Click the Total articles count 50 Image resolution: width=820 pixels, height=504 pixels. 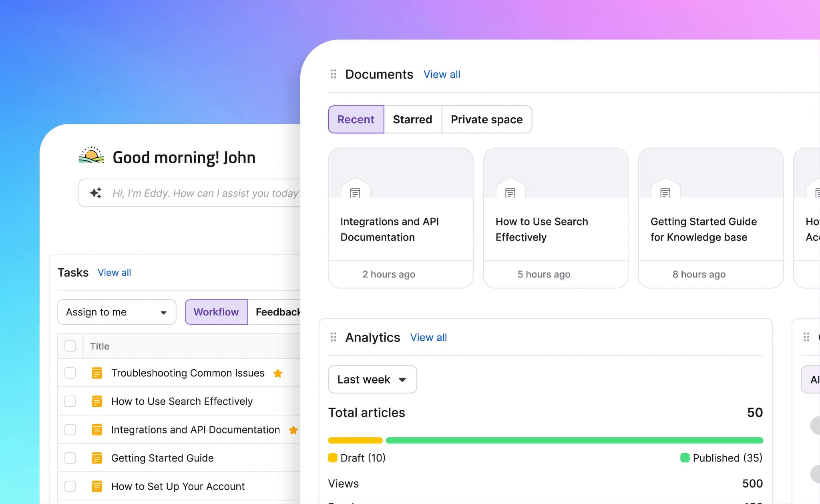tap(755, 413)
